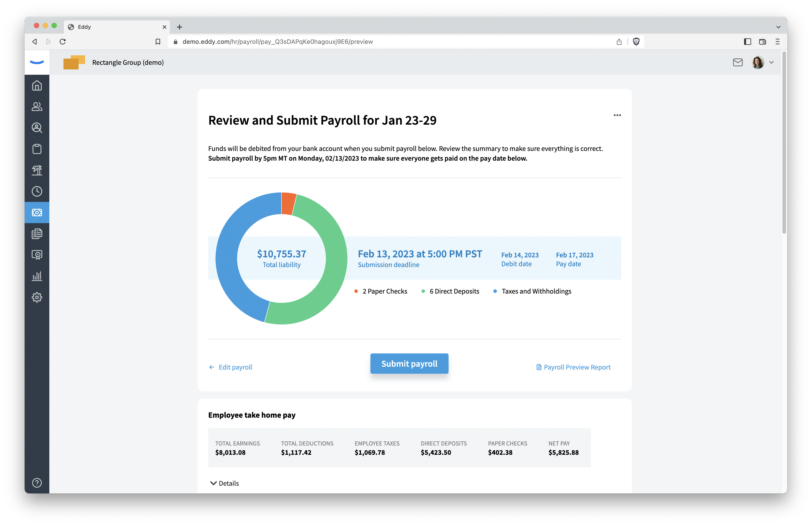812x526 pixels.
Task: Click the Submit payroll button
Action: click(409, 364)
